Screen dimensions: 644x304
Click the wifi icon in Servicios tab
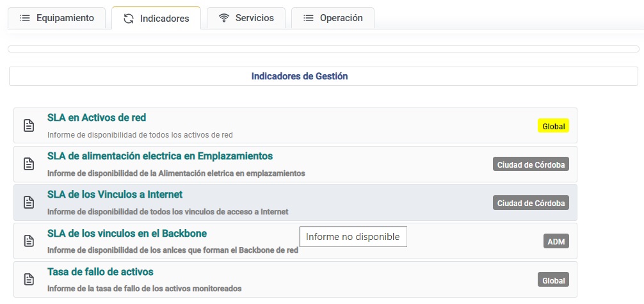[x=223, y=18]
